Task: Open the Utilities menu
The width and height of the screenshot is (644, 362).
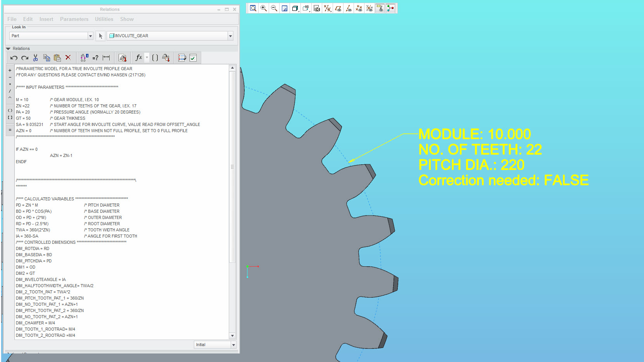Action: (x=104, y=19)
